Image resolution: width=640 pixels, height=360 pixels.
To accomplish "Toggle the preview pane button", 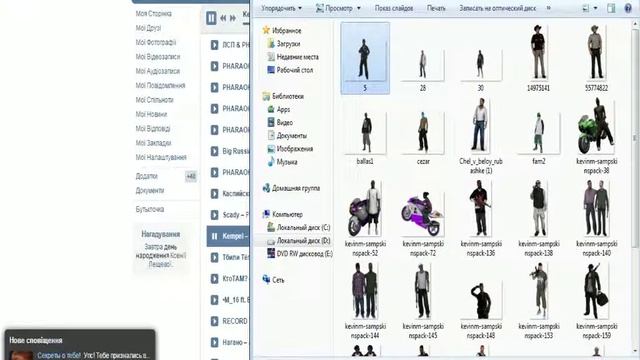I will tap(611, 8).
